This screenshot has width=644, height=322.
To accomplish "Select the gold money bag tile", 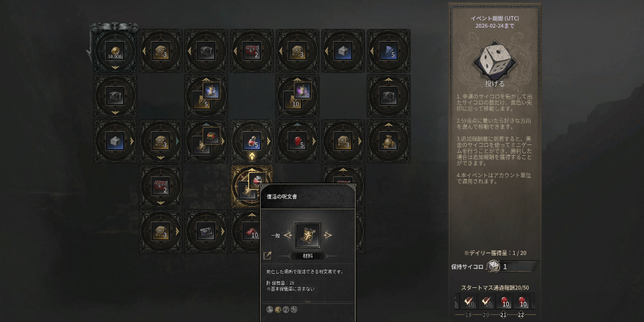I will point(388,141).
